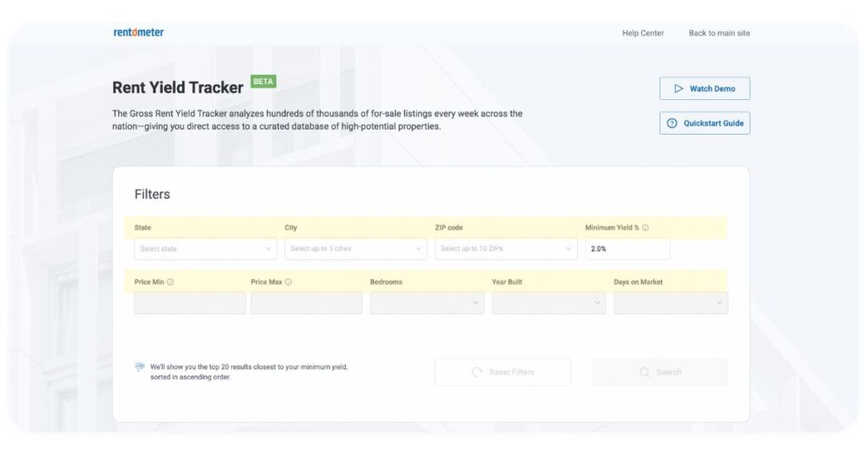Click the Price Min info icon
The image size is (868, 456).
(x=170, y=282)
